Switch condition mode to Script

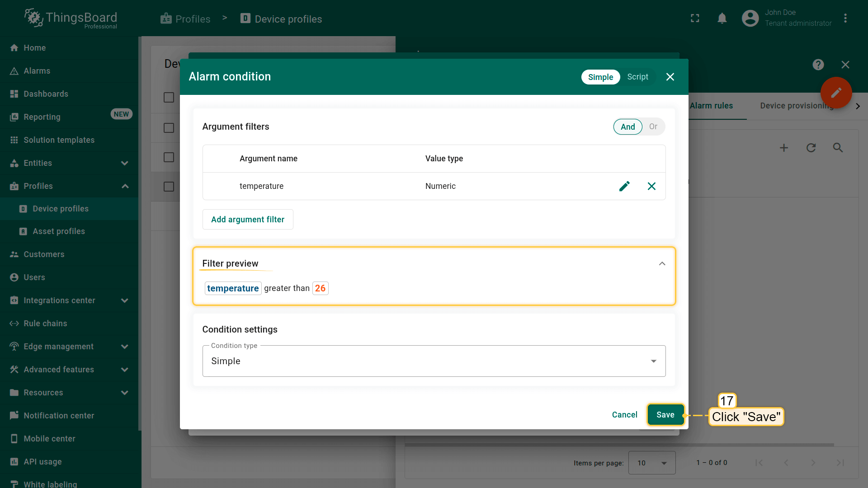pos(637,77)
